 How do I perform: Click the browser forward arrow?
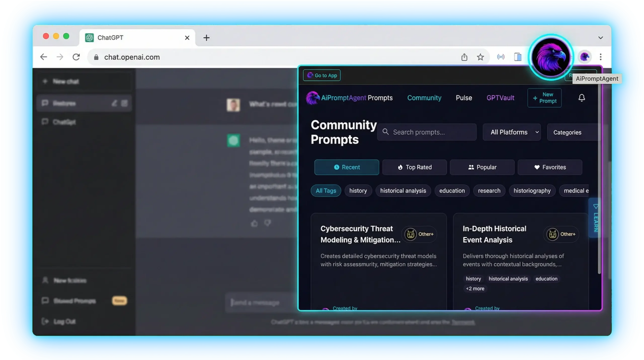[x=60, y=57]
